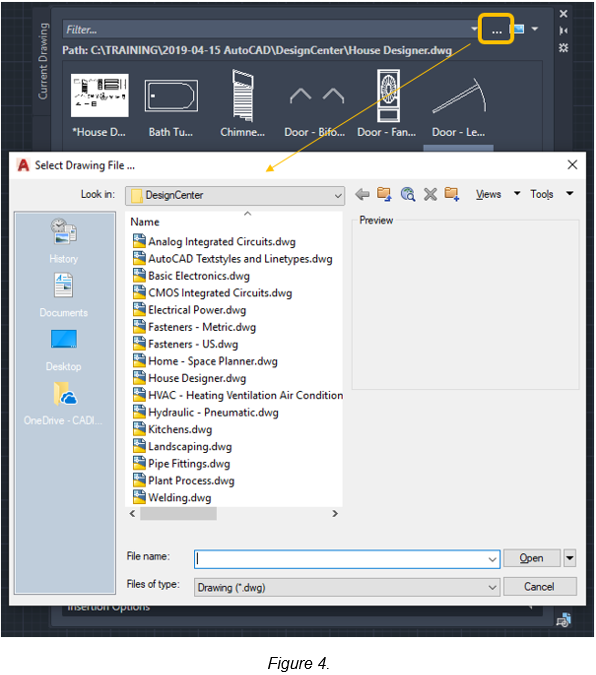Click the Welding.dwg file icon
Screen dimensions: 596x675
[139, 497]
